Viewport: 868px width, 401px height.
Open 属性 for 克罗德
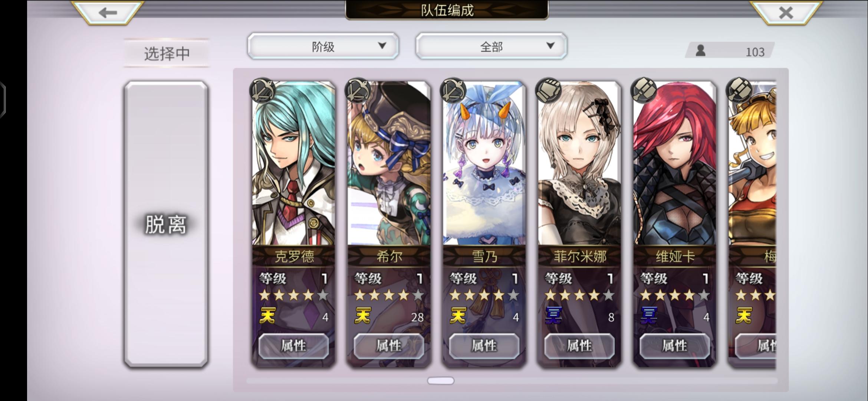point(293,346)
